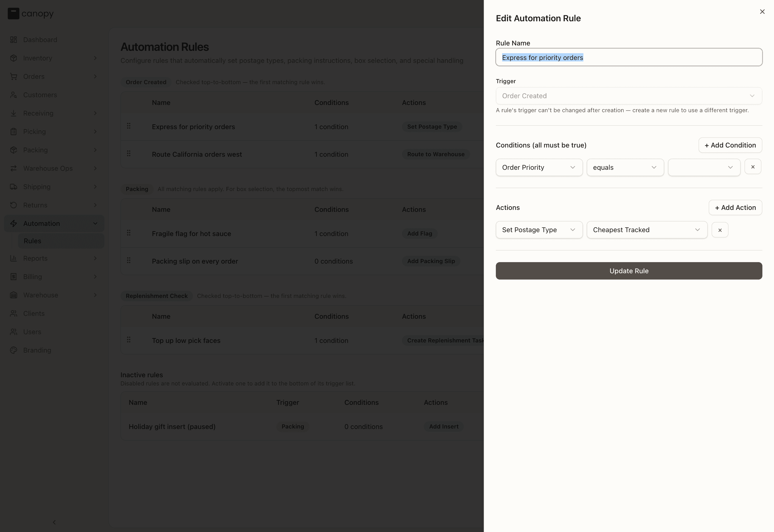Viewport: 774px width, 532px height.
Task: Click the Update Rule button
Action: point(629,271)
